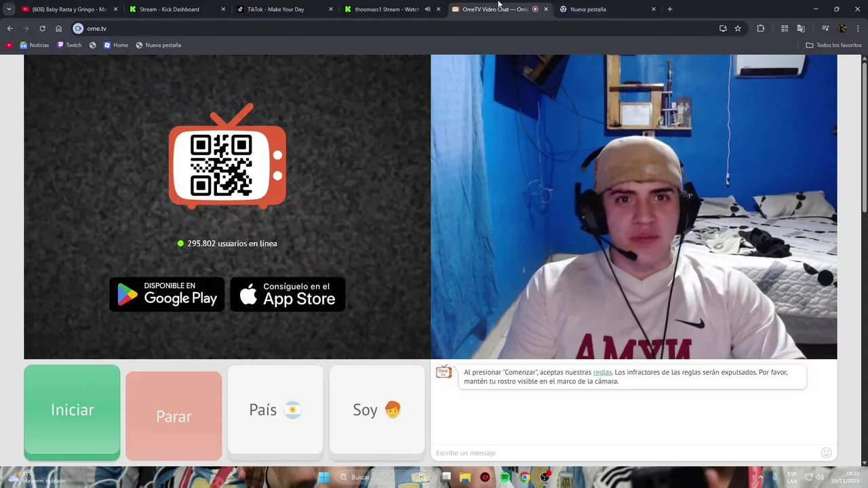Expand the tab search dropdown arrow
This screenshot has height=488, width=868.
coord(8,9)
